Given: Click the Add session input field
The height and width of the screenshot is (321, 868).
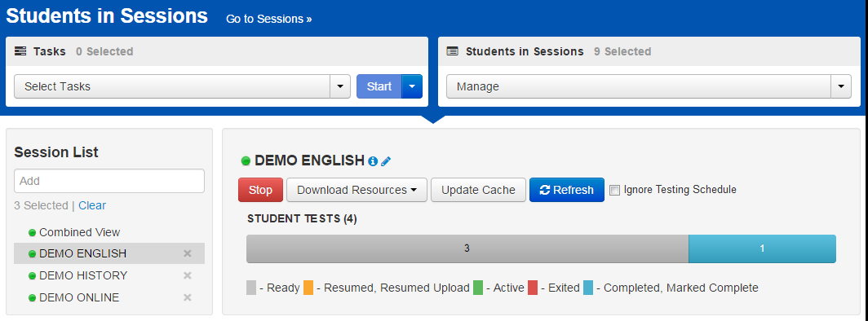Looking at the screenshot, I should [x=109, y=181].
